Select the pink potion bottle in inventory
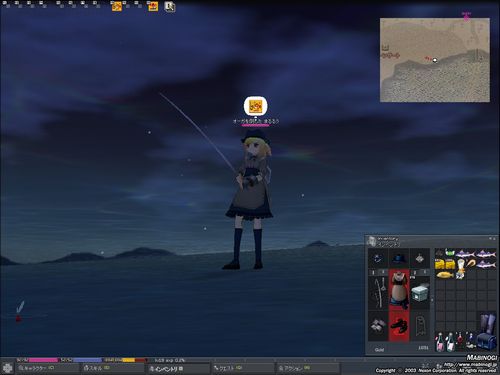The width and height of the screenshot is (500, 375). tap(439, 341)
